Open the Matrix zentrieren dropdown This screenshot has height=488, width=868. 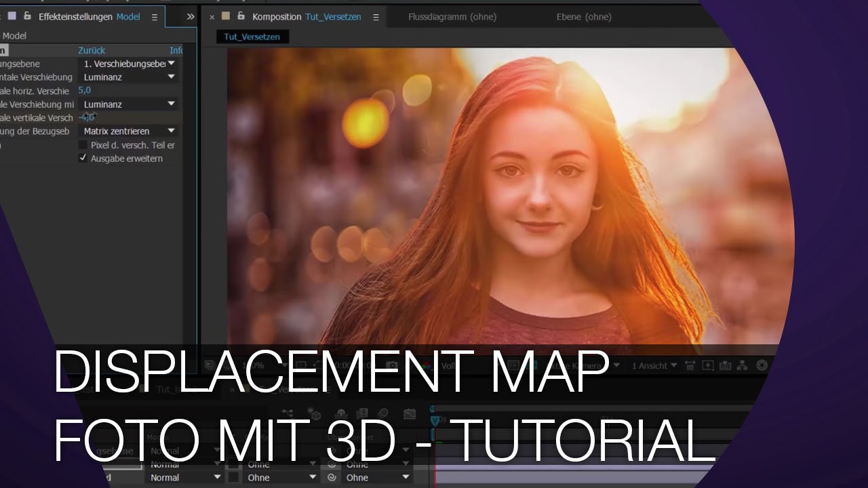129,131
